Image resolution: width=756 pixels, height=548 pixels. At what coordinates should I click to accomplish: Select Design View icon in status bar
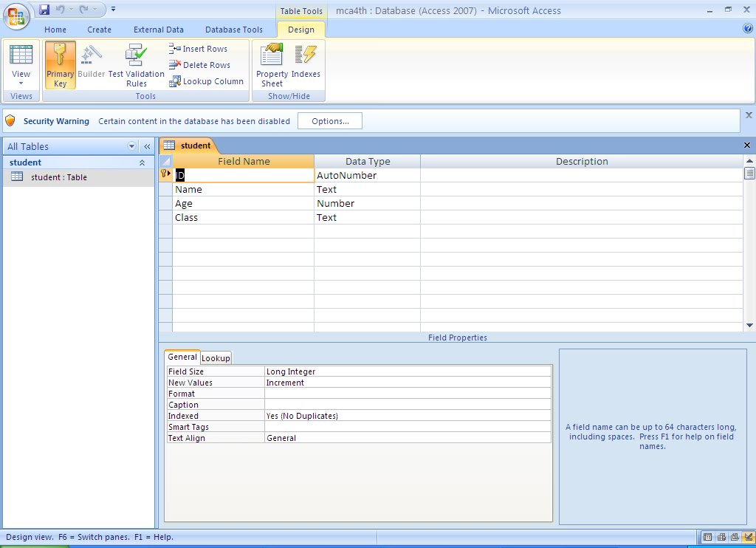(x=749, y=537)
